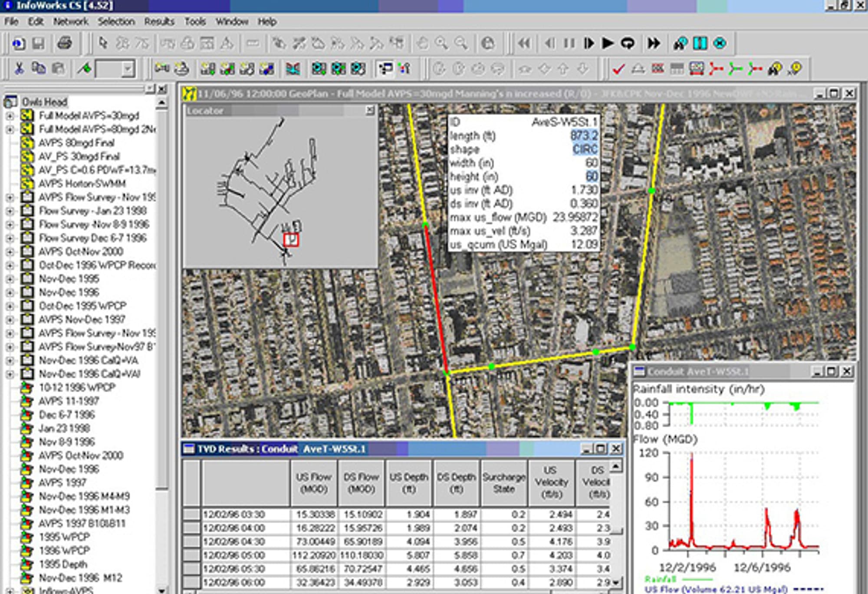
Task: Choose the hand pan tool
Action: point(422,43)
